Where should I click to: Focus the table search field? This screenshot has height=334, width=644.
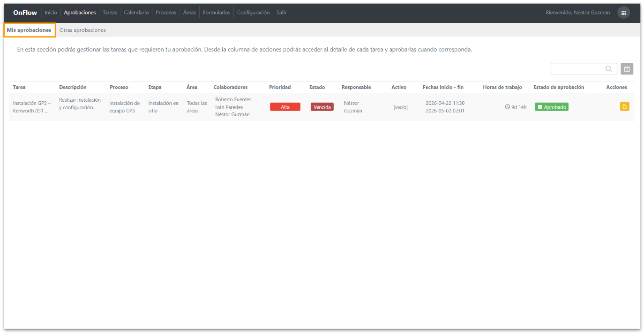584,69
